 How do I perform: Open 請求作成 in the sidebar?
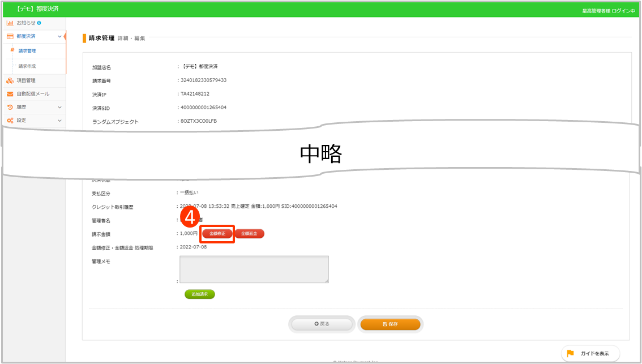tap(27, 66)
